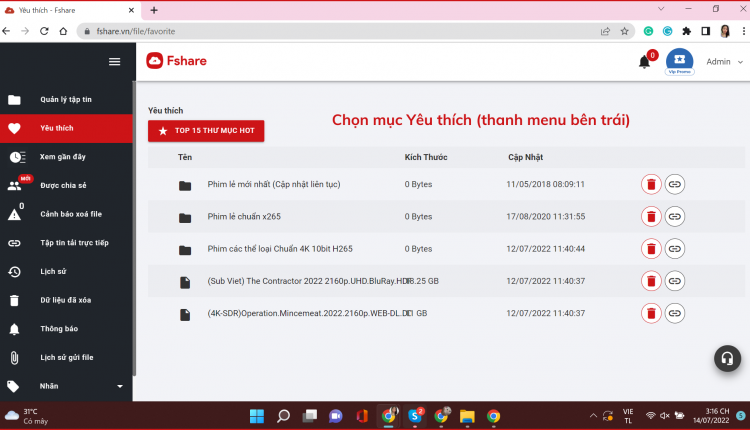
Task: Open File Explorer from the taskbar
Action: coord(467,416)
